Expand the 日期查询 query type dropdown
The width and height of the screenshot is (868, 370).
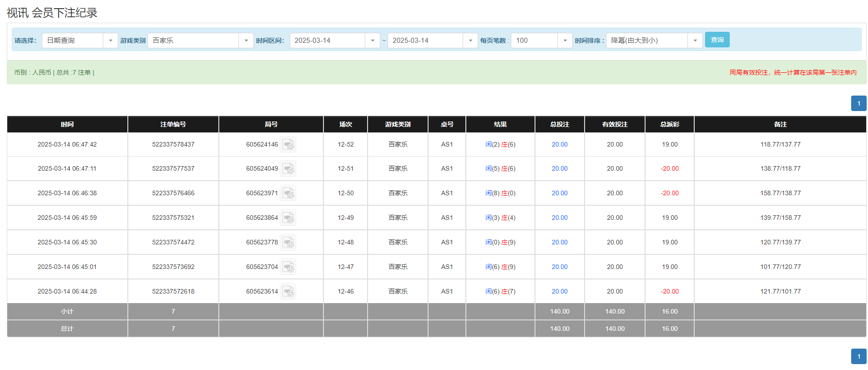pyautogui.click(x=110, y=41)
